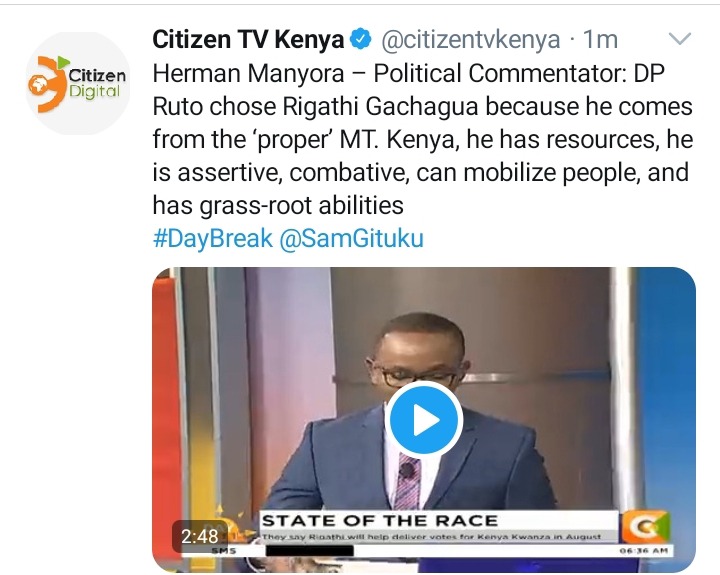Screen dimensions: 720x575
Task: Click the black redacted bar in video
Action: [x=309, y=550]
